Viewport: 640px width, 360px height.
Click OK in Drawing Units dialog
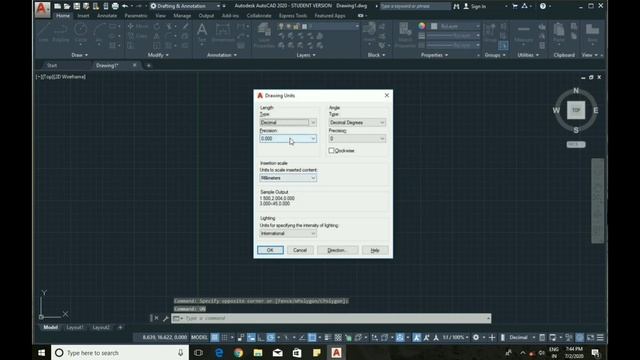(x=270, y=250)
